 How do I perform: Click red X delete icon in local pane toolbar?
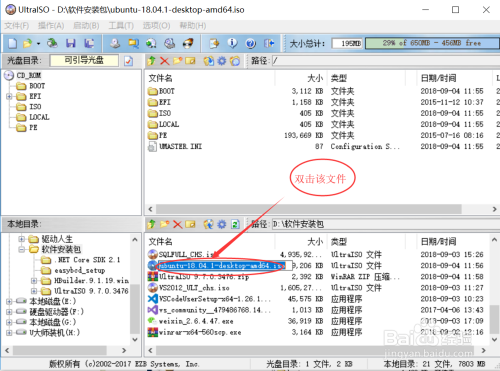click(x=178, y=224)
